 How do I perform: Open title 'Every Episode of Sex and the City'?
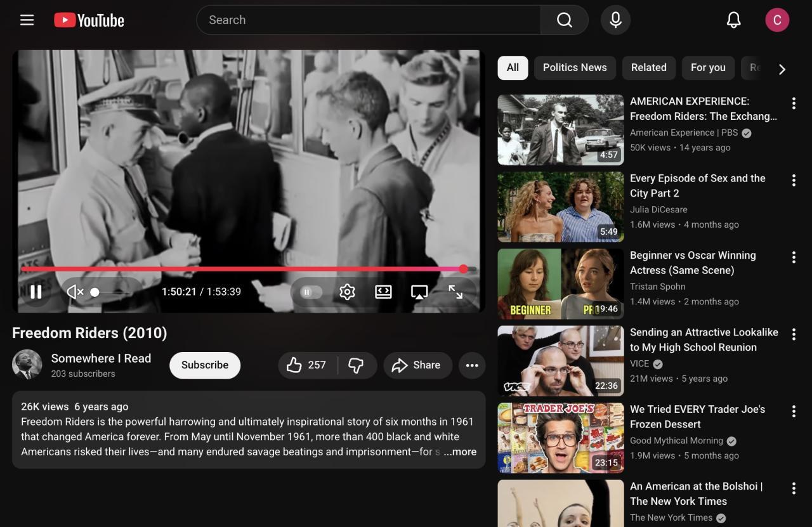698,186
